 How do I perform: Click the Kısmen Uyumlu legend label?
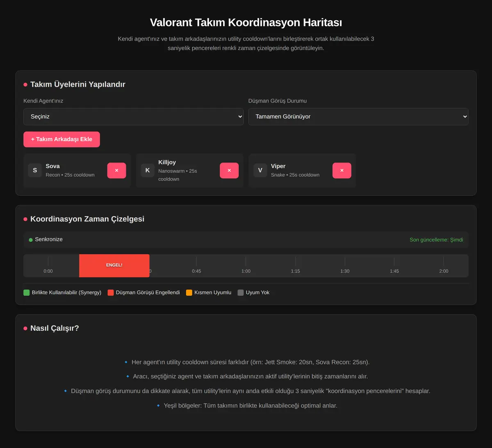point(213,293)
